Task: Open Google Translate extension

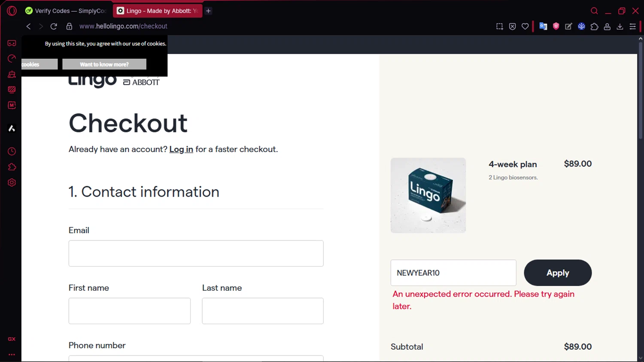Action: pos(543,26)
